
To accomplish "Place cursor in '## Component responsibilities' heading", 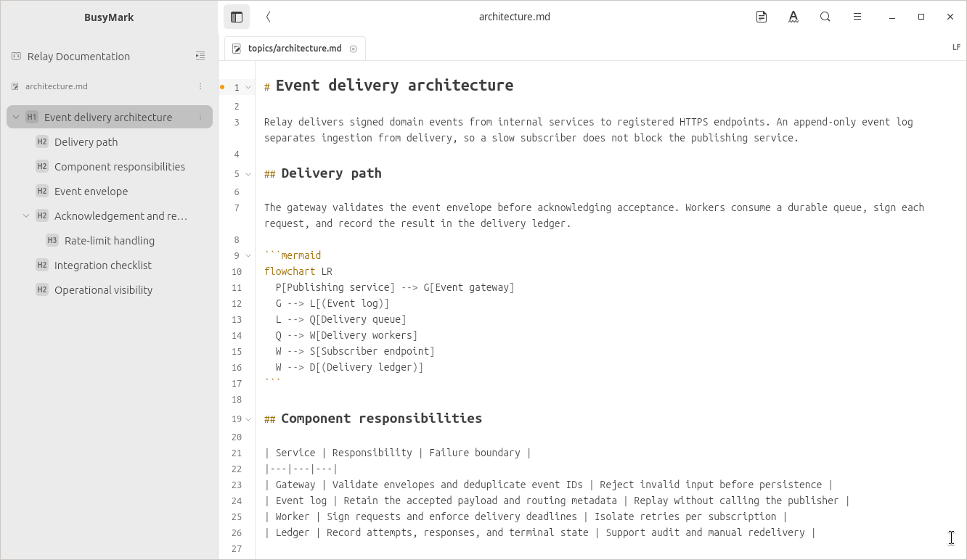I will click(x=373, y=418).
